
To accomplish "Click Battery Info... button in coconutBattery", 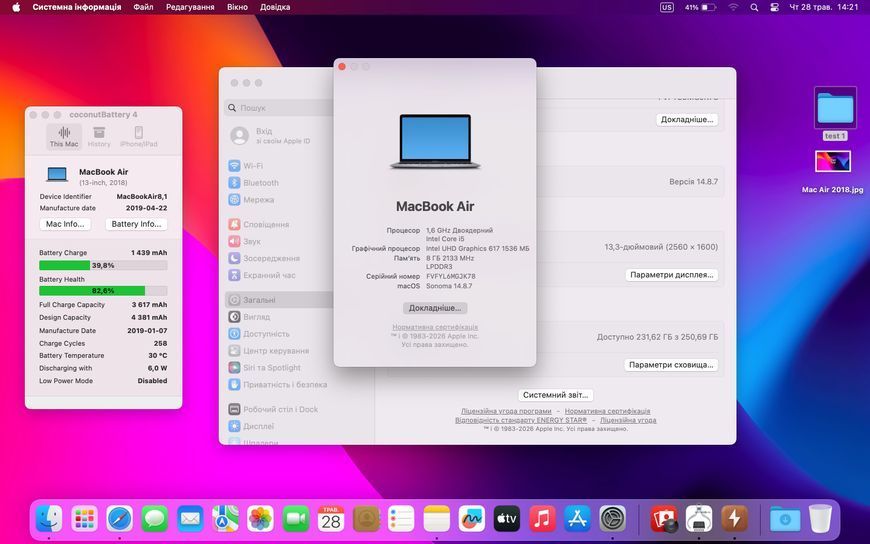I will coord(136,224).
